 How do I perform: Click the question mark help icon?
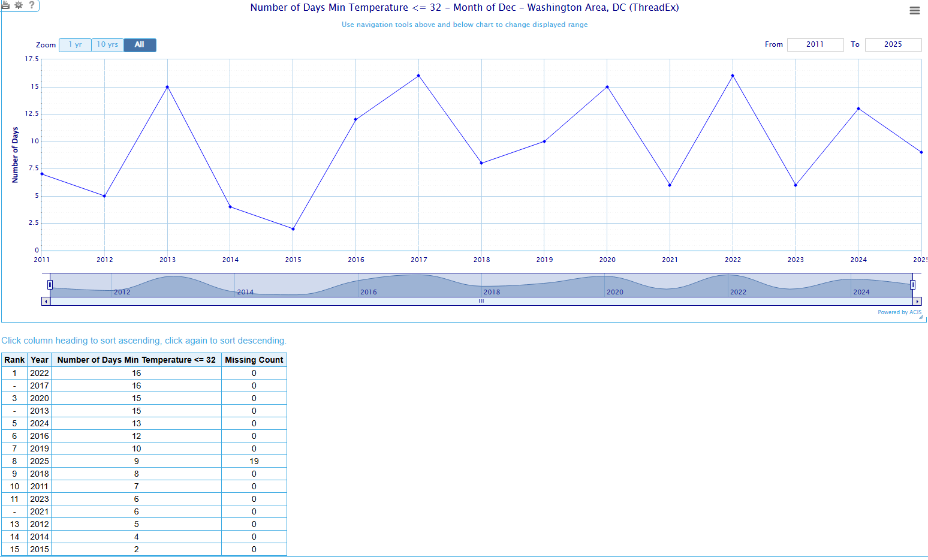[32, 5]
